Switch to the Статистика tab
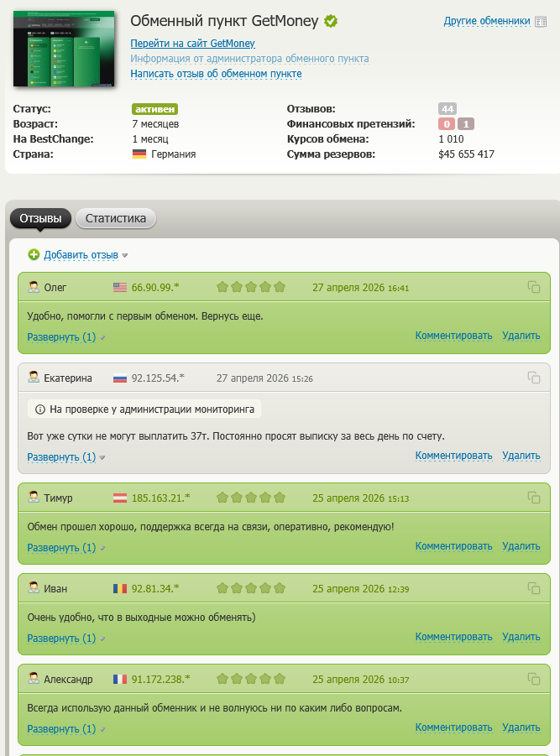Image resolution: width=560 pixels, height=756 pixels. pos(116,218)
